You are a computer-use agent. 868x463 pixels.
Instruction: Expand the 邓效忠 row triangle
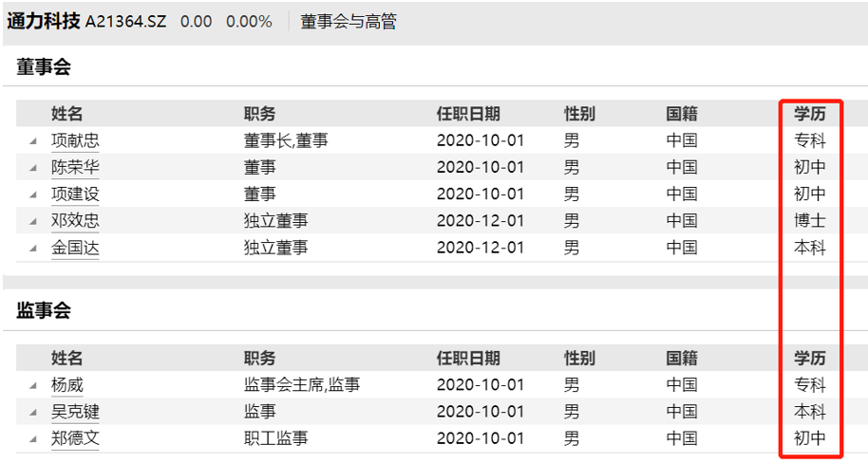click(33, 221)
